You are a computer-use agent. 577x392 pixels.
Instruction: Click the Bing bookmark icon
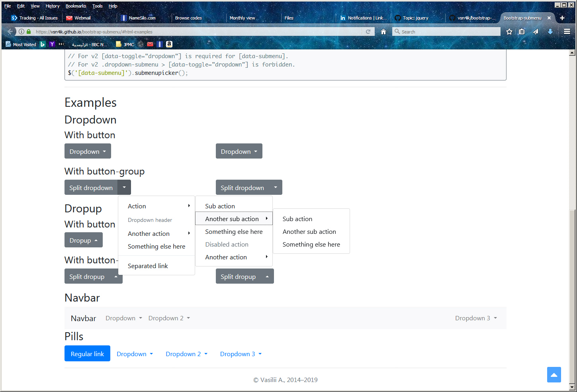pos(43,44)
